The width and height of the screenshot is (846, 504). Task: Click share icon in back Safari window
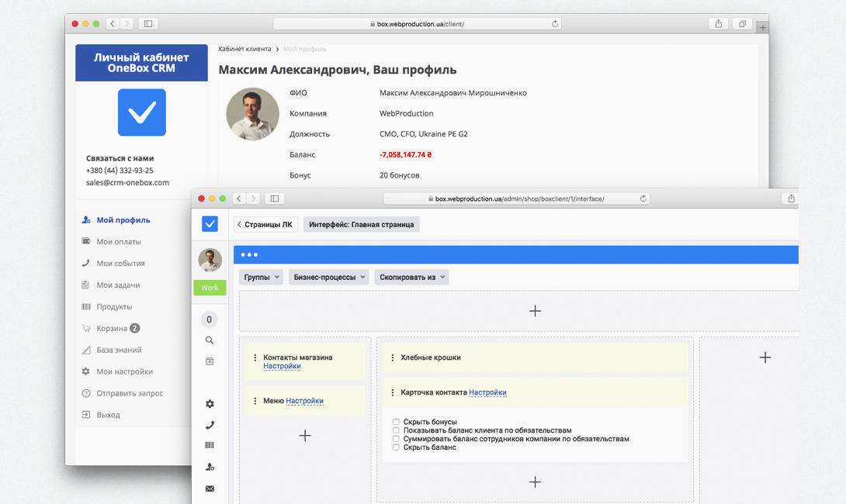[718, 24]
